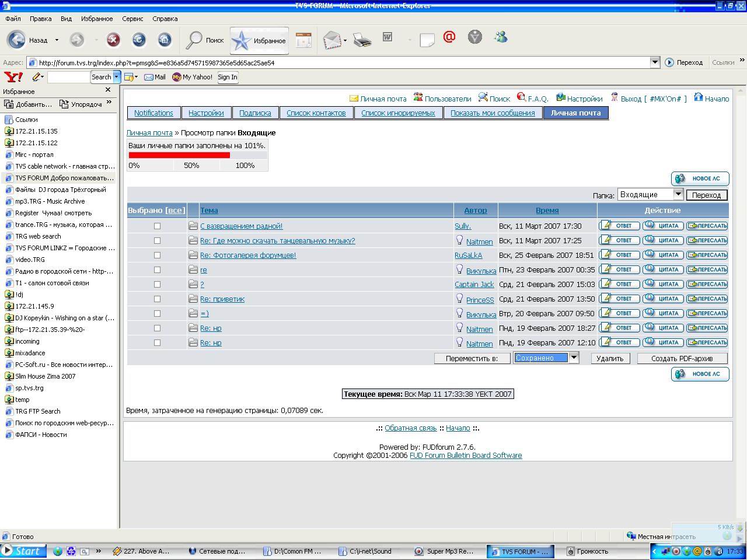The height and width of the screenshot is (560, 747).
Task: Click the Home icon in browser toolbar
Action: tap(165, 40)
